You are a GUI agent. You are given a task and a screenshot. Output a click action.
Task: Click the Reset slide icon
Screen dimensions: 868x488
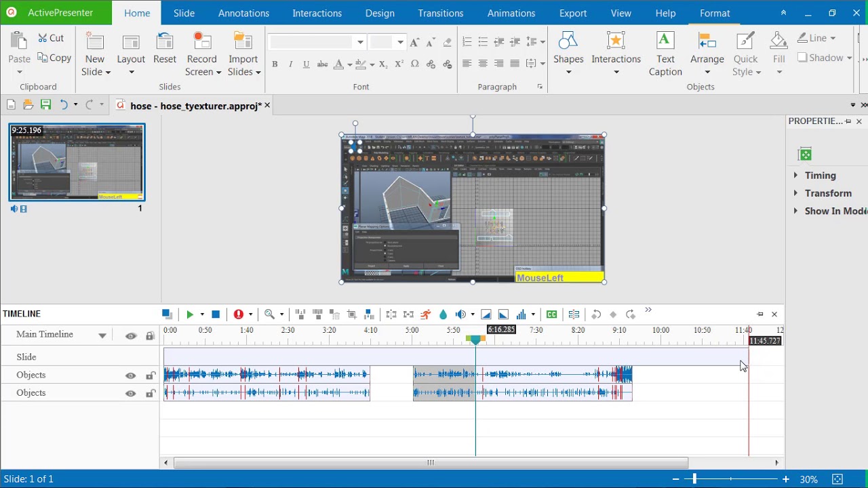coord(165,42)
